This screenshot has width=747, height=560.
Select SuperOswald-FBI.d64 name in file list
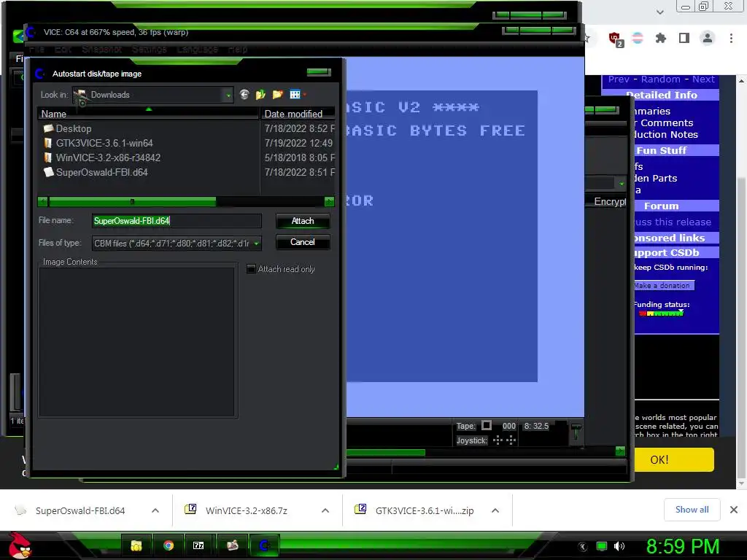102,172
